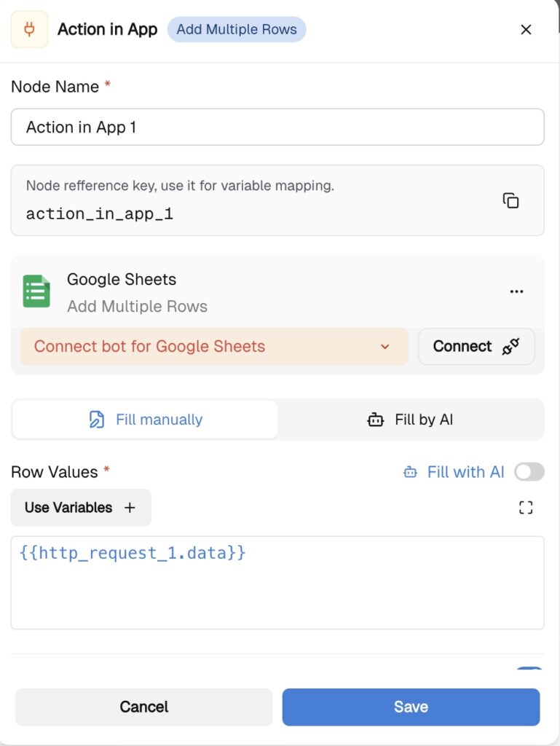Expand the connection dropdown chevron arrow
The width and height of the screenshot is (560, 746).
[385, 347]
